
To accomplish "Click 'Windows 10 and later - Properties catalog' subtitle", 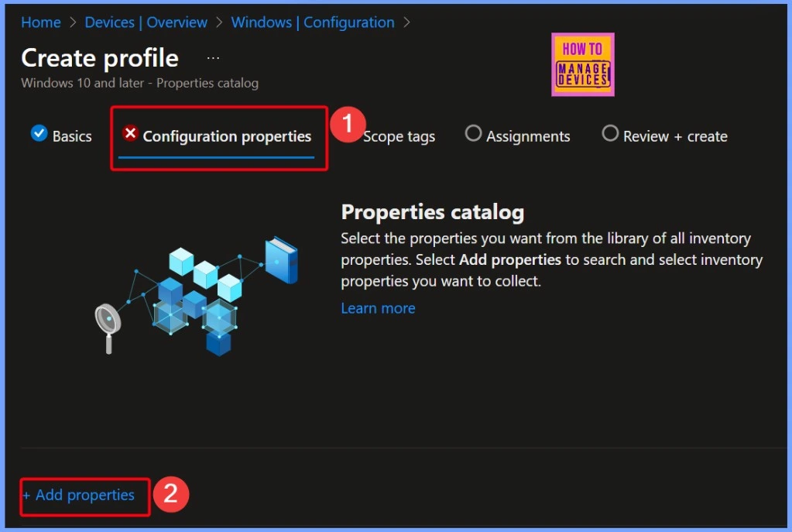I will (140, 83).
